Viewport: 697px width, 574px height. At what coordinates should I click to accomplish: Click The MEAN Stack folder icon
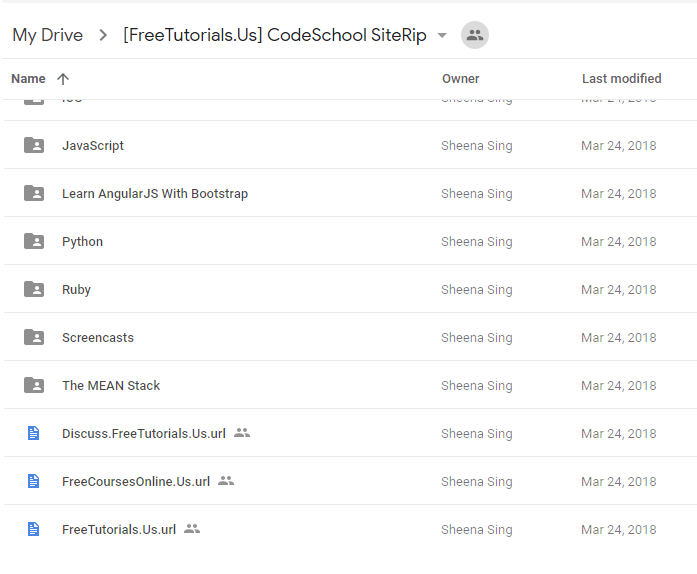[34, 385]
